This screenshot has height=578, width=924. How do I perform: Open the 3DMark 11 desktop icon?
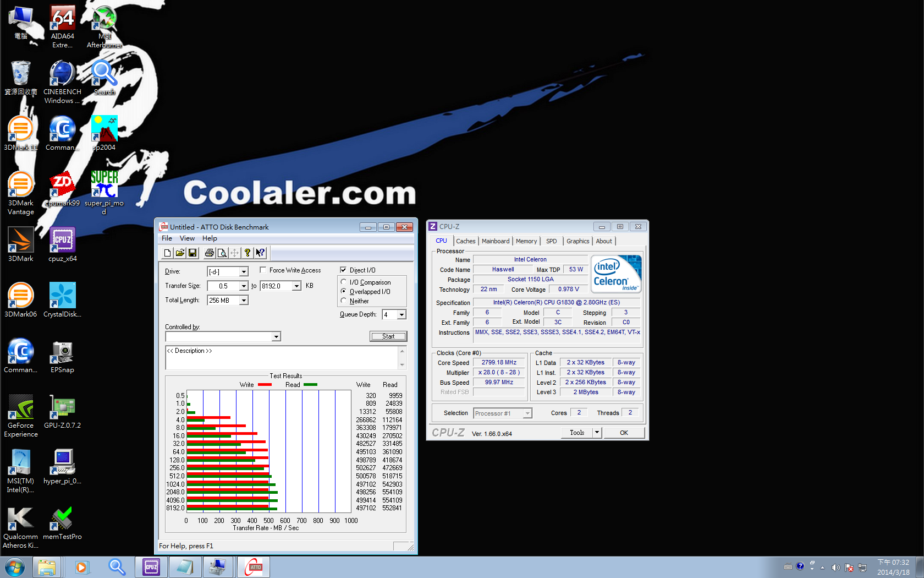[20, 133]
